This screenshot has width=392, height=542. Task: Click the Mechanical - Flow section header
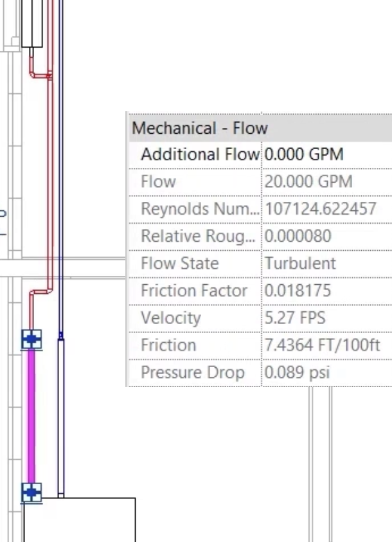tap(261, 128)
